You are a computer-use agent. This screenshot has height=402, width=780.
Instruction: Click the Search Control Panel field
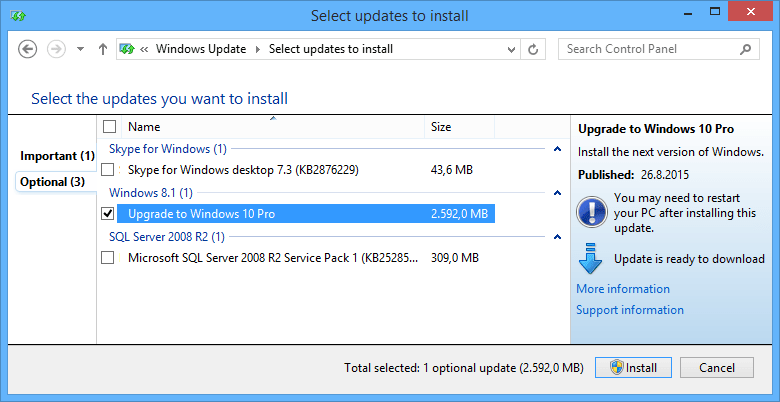(x=659, y=49)
